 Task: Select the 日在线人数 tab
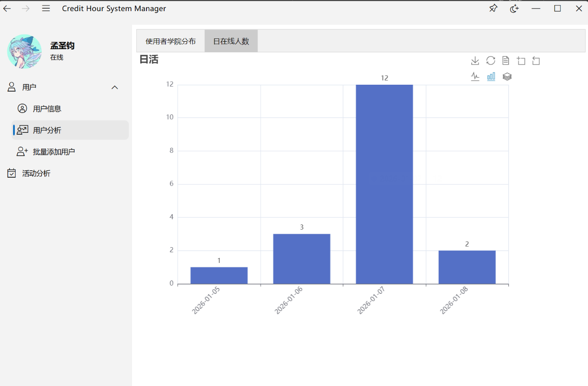(231, 41)
